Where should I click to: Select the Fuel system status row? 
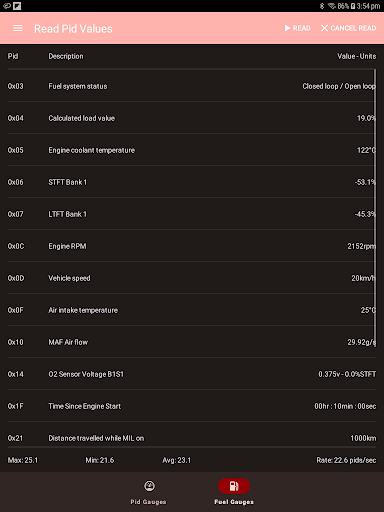(192, 86)
